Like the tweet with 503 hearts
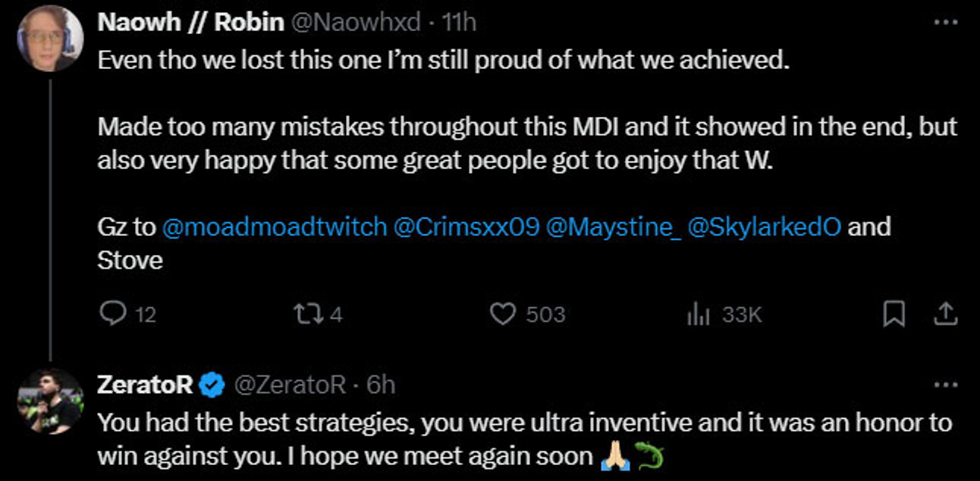This screenshot has height=481, width=980. [x=503, y=314]
